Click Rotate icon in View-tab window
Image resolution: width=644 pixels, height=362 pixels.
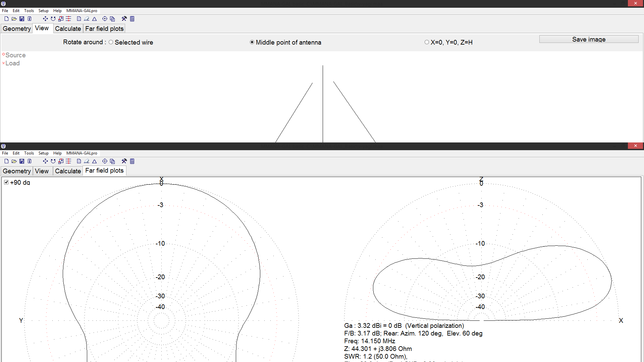pyautogui.click(x=53, y=19)
